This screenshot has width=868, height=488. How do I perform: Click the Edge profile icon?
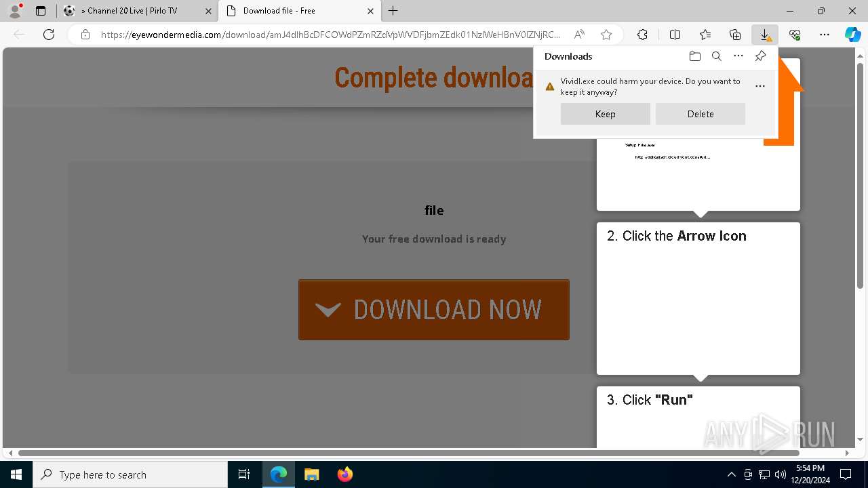coord(15,11)
